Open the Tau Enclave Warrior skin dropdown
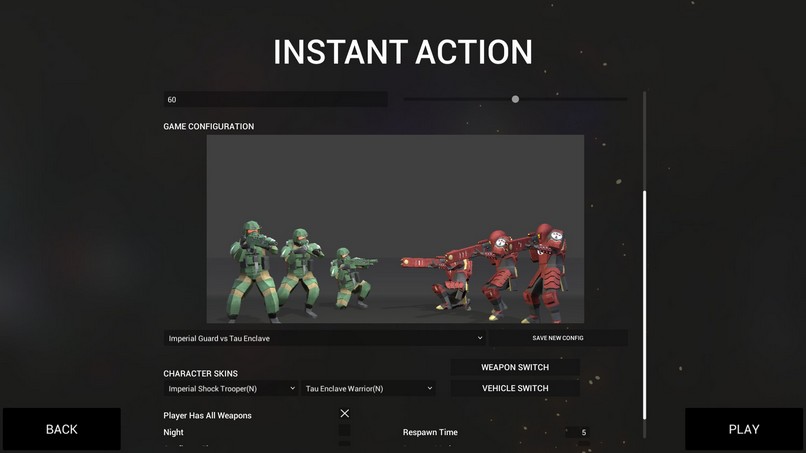Image resolution: width=806 pixels, height=453 pixels. click(x=368, y=388)
